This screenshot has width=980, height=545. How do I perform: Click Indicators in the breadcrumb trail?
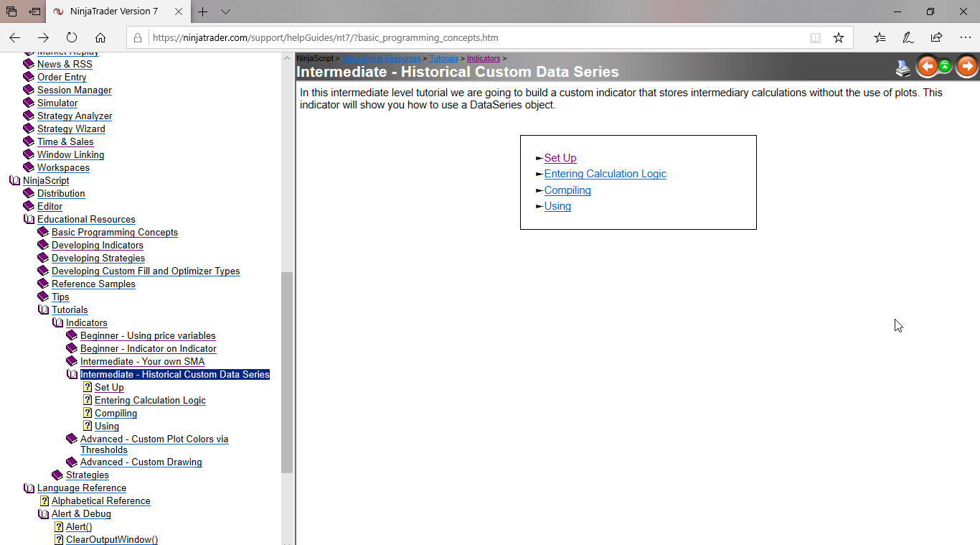point(484,58)
